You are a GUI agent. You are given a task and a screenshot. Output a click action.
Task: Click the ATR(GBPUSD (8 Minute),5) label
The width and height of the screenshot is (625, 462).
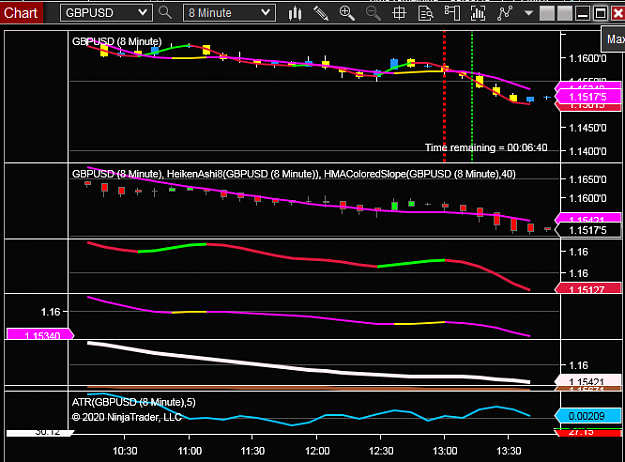[x=134, y=402]
